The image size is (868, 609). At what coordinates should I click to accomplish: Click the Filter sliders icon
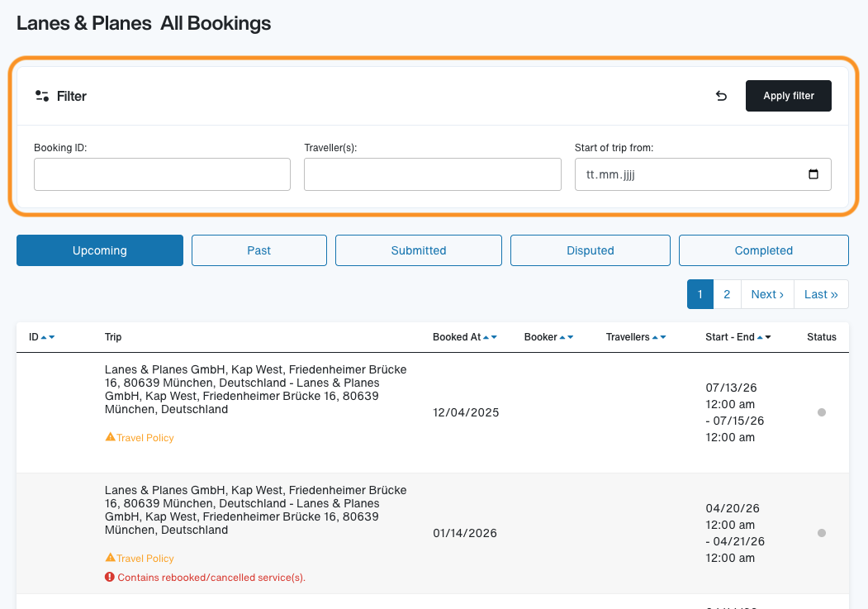(x=42, y=96)
